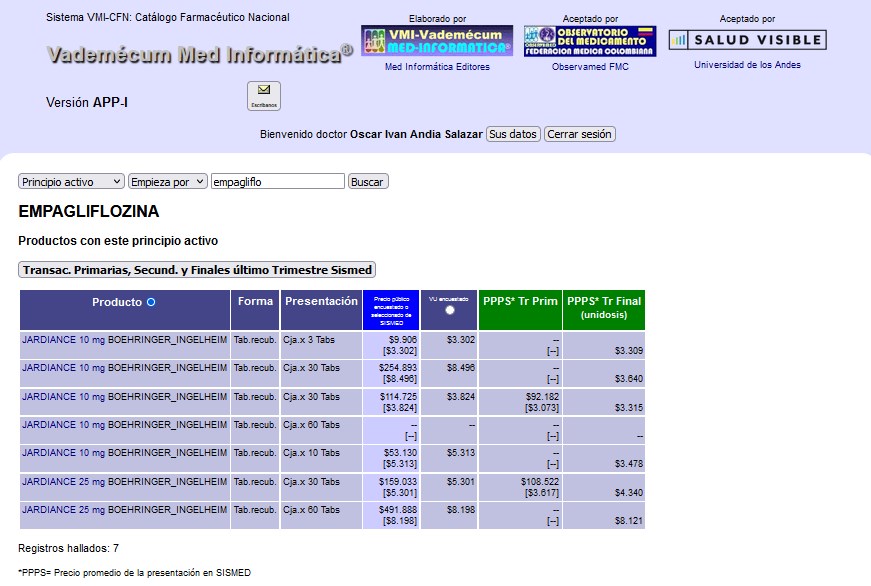Click the Buscar button

(368, 182)
